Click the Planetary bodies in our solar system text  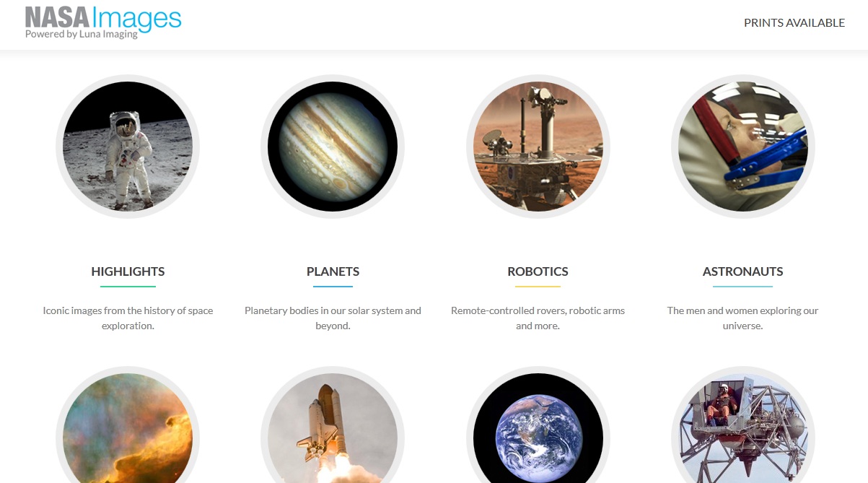coord(333,318)
